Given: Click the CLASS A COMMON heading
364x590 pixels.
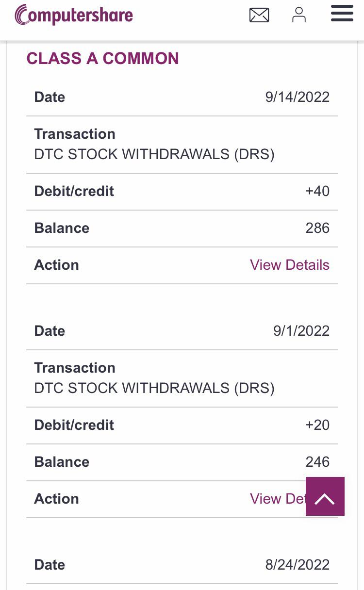Looking at the screenshot, I should [103, 59].
